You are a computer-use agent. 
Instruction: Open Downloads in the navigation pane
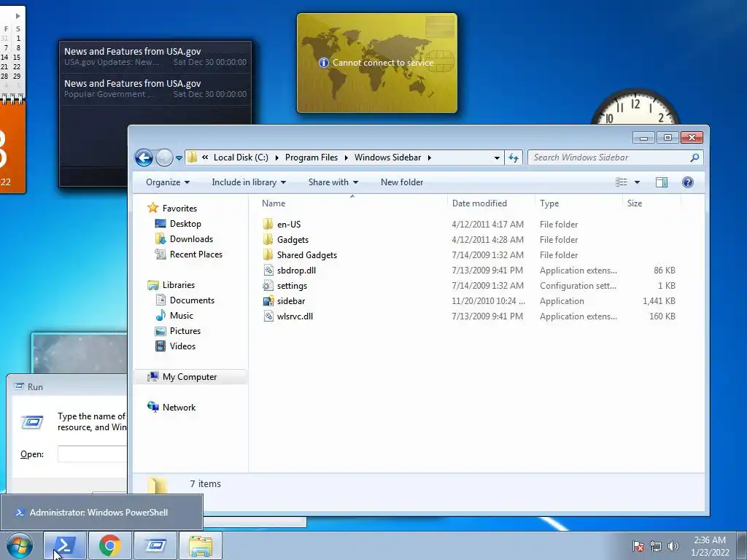pyautogui.click(x=191, y=239)
